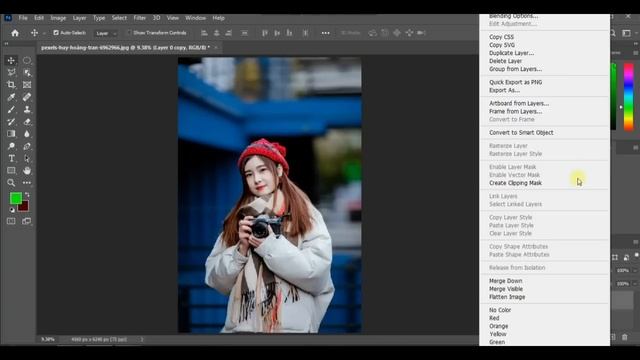640x360 pixels.
Task: Open the File menu
Action: click(23, 18)
